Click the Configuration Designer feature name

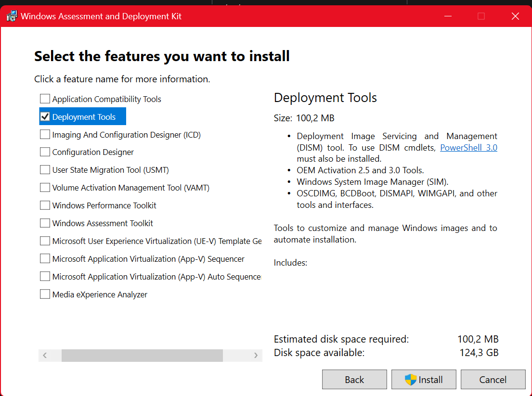click(x=93, y=152)
